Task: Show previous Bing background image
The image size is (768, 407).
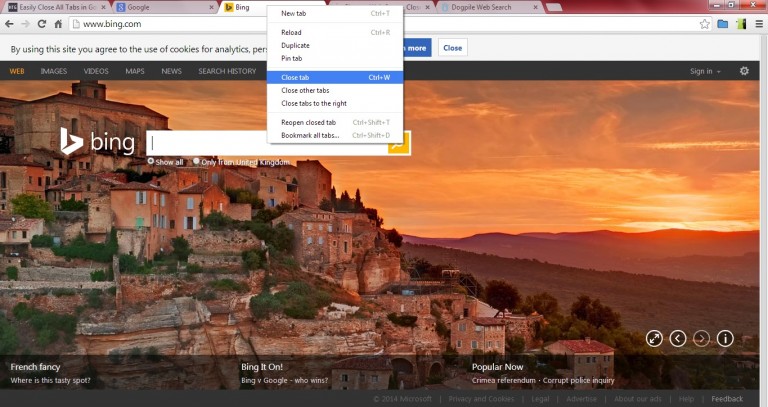Action: [x=677, y=338]
